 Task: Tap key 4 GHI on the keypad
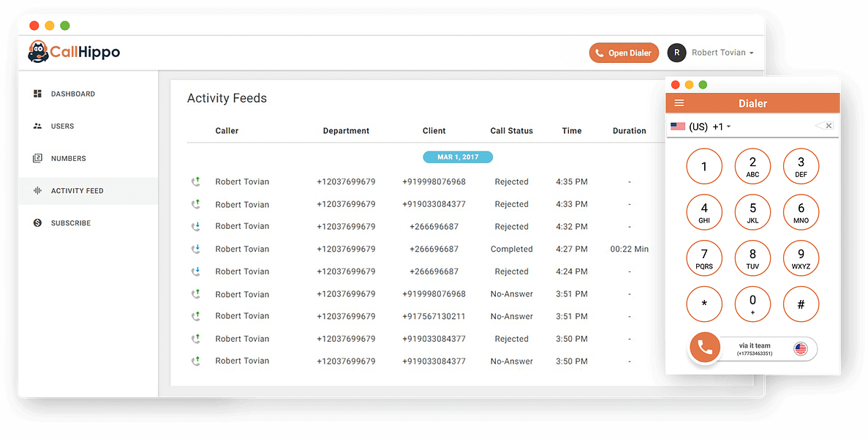(x=704, y=212)
